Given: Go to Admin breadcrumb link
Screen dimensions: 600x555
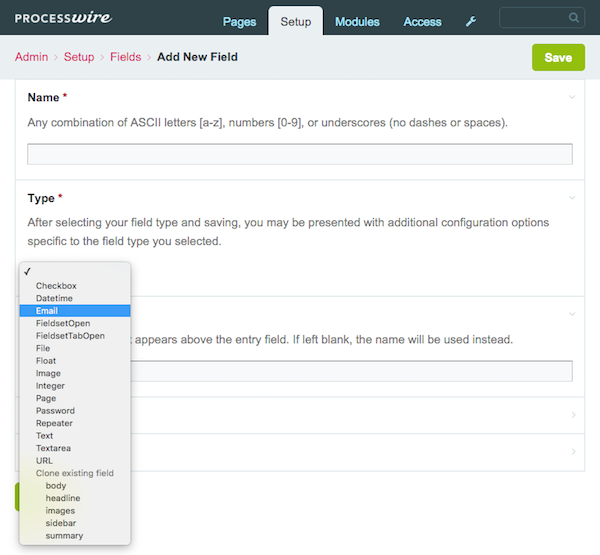Looking at the screenshot, I should point(31,57).
